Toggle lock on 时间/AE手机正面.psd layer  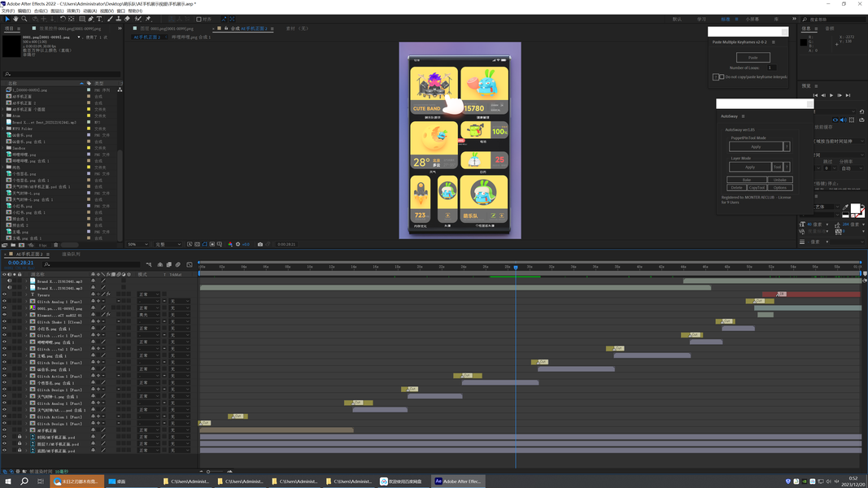[20, 437]
